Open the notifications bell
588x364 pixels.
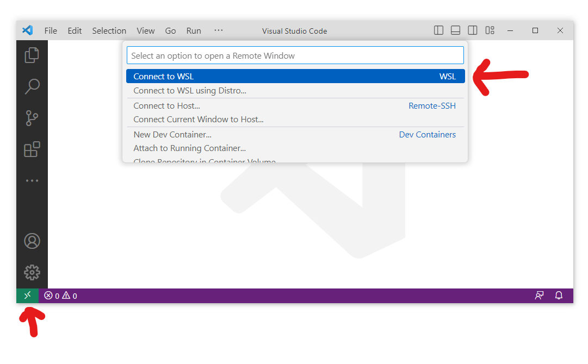click(x=559, y=296)
